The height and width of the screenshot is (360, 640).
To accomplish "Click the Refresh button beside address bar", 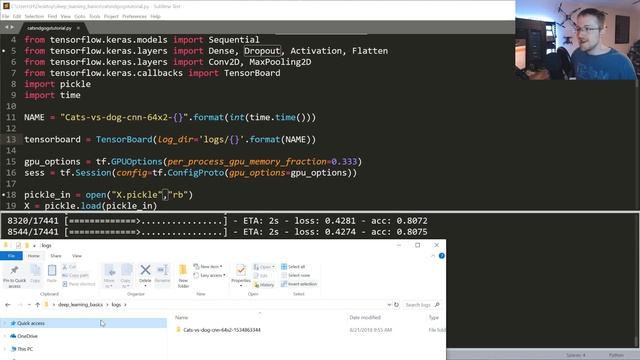I will [x=396, y=305].
